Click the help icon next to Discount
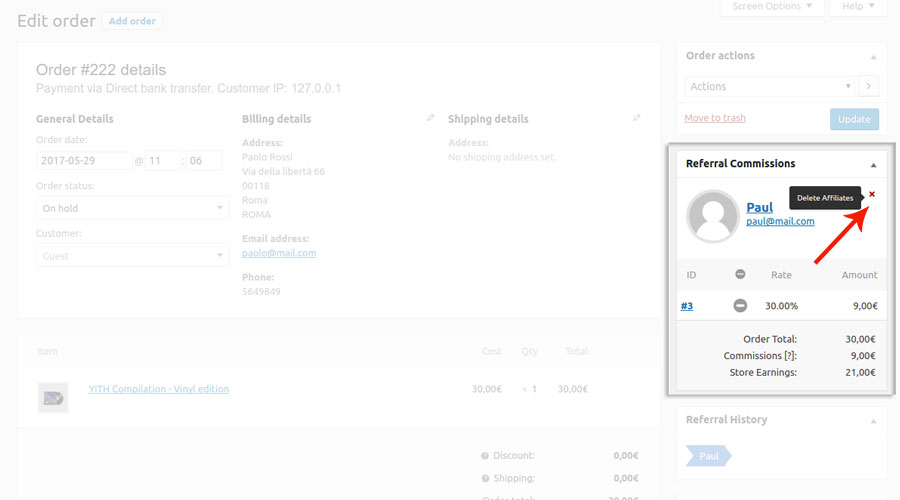Image resolution: width=900 pixels, height=500 pixels. point(485,455)
